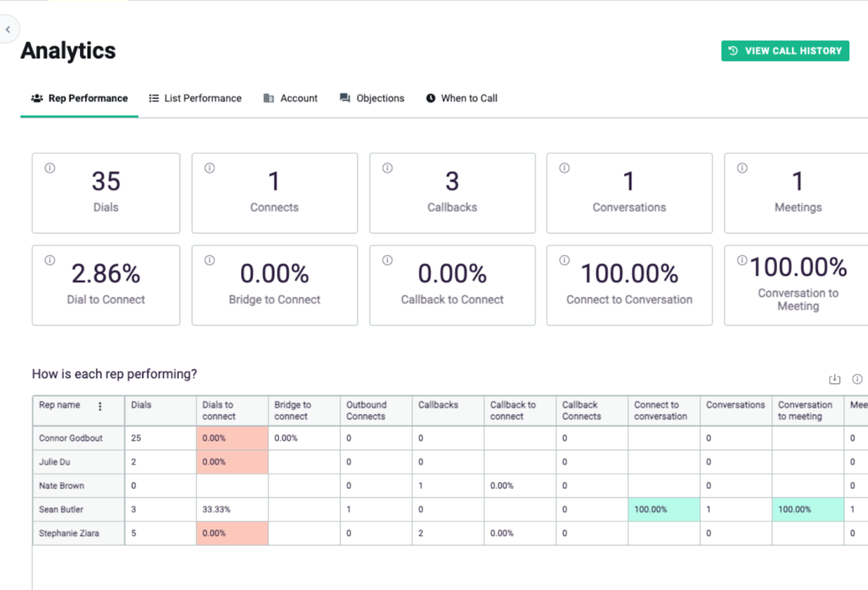Sort by Dials column header
Image resolution: width=868 pixels, height=590 pixels.
pyautogui.click(x=141, y=405)
